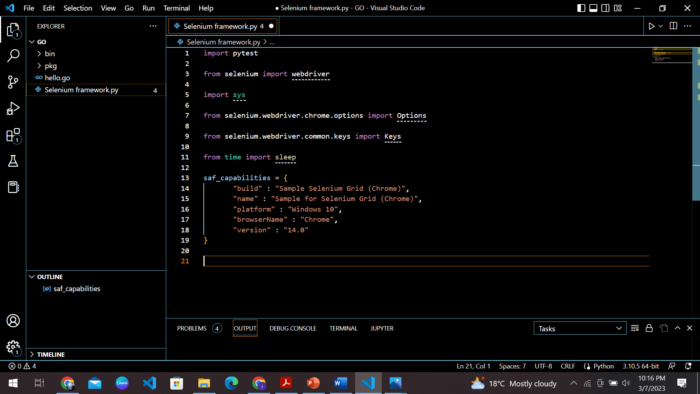The height and width of the screenshot is (394, 700).
Task: Open the Source Control view
Action: pyautogui.click(x=13, y=82)
